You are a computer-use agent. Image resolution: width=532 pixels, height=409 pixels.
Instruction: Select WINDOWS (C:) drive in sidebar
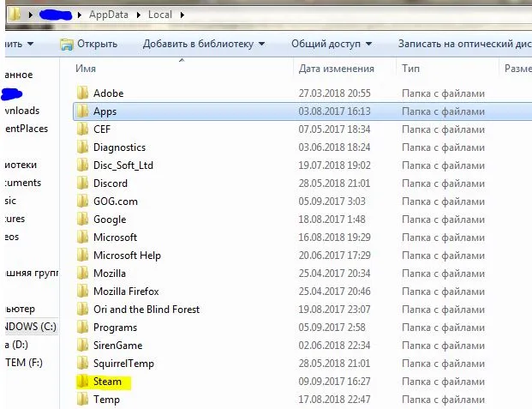point(31,327)
